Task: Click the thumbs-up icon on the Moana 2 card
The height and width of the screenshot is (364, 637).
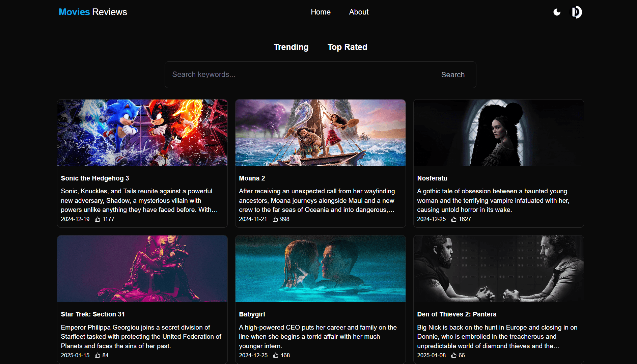Action: click(275, 219)
